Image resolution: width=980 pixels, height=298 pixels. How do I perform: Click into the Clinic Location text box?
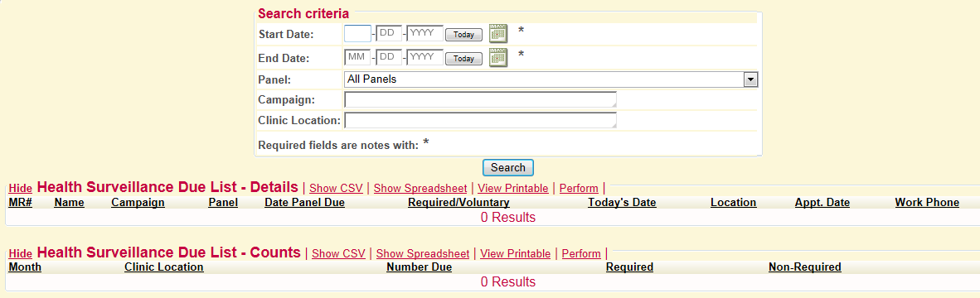click(480, 121)
